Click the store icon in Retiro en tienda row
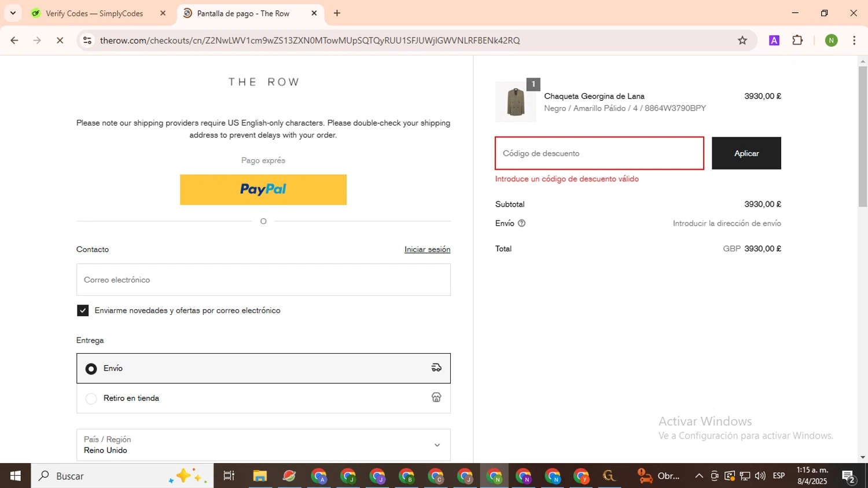Image resolution: width=868 pixels, height=488 pixels. [x=436, y=397]
